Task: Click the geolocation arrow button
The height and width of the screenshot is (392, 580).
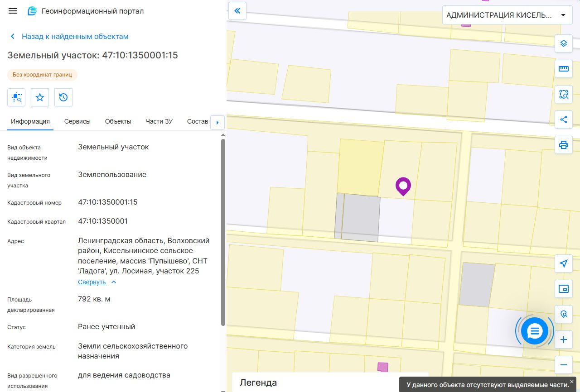Action: point(564,263)
